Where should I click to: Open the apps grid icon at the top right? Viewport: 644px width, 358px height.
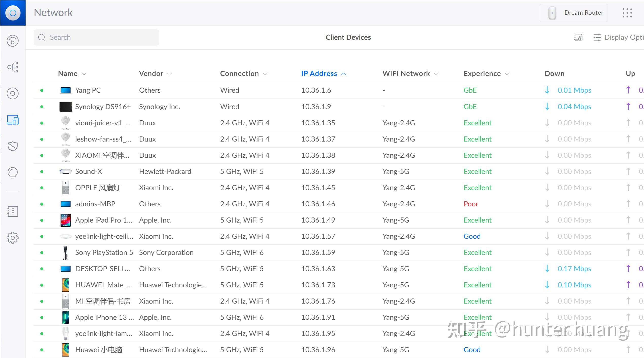tap(627, 13)
